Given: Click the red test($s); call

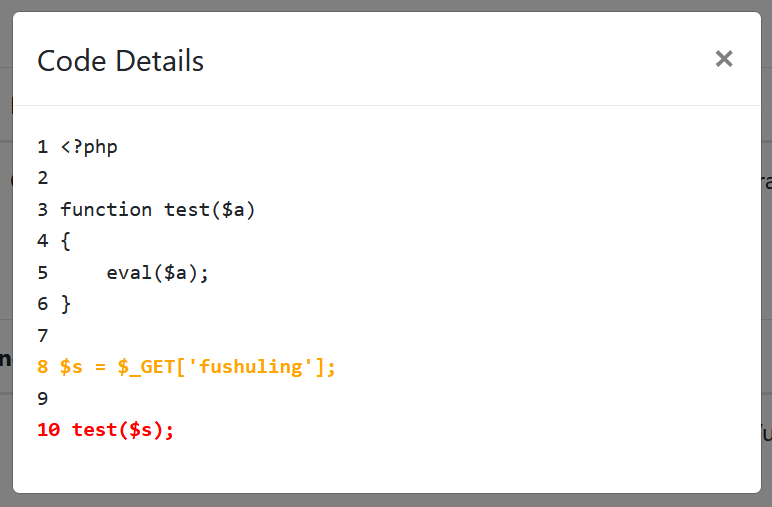Looking at the screenshot, I should 123,430.
